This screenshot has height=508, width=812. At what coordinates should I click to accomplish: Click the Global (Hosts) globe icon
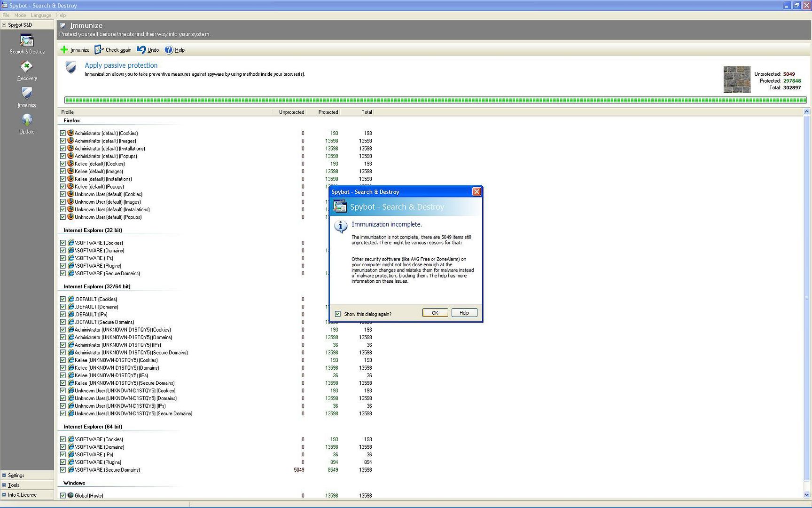[70, 495]
